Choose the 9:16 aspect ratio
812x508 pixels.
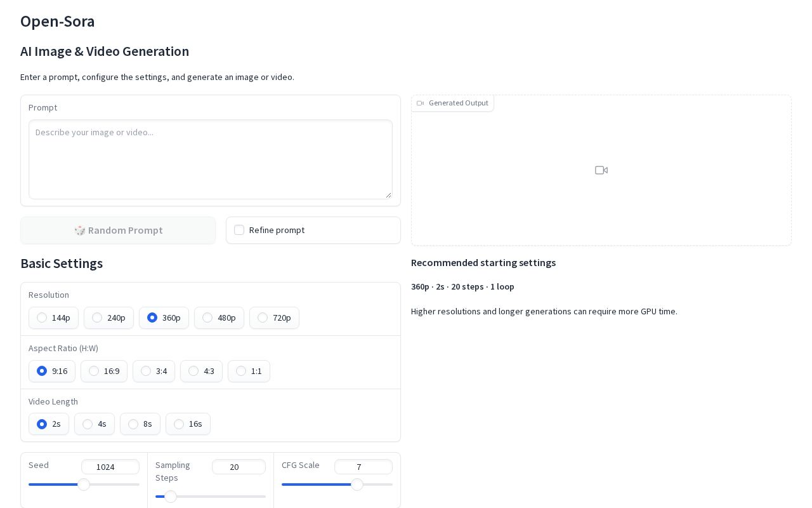coord(52,371)
